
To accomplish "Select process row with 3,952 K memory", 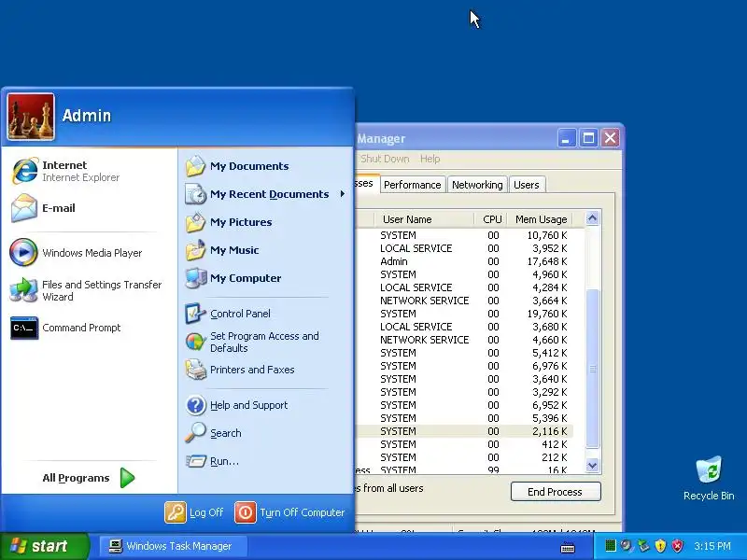I will [x=464, y=248].
